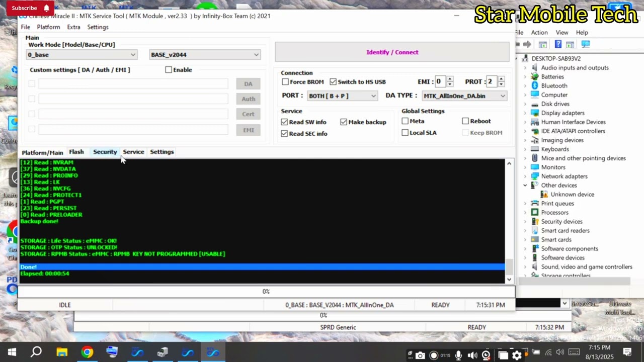Click the Forward arrow in Device Manager toolbar
644x362 pixels.
[527, 45]
